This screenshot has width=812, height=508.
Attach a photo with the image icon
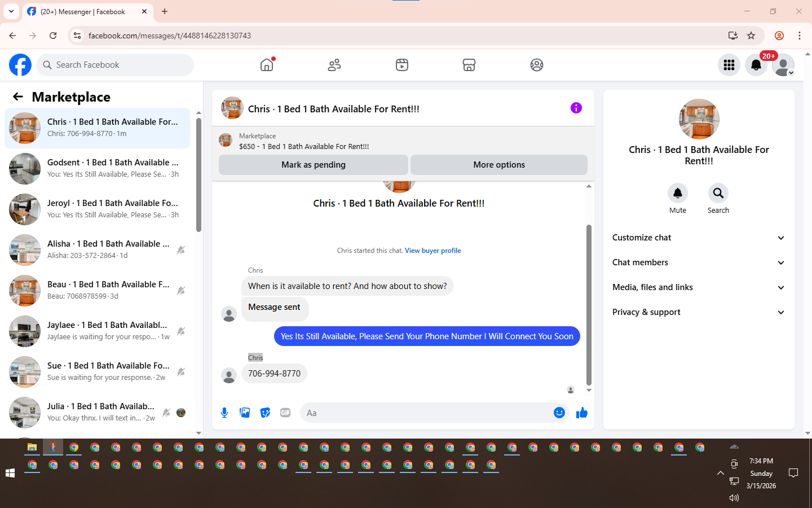pyautogui.click(x=245, y=413)
